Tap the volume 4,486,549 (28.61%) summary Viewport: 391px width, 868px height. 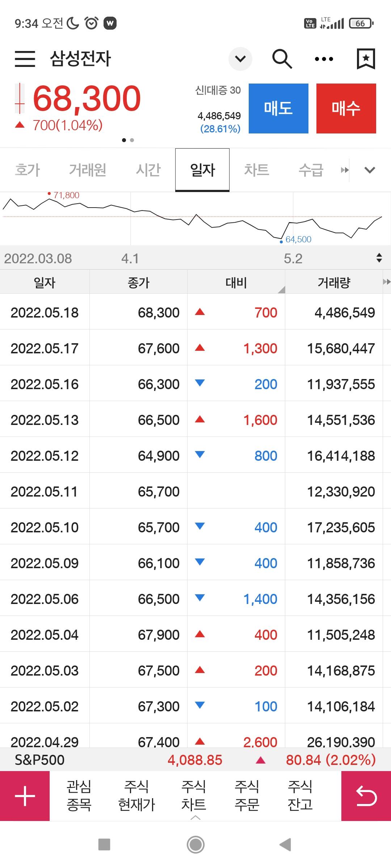pos(219,122)
